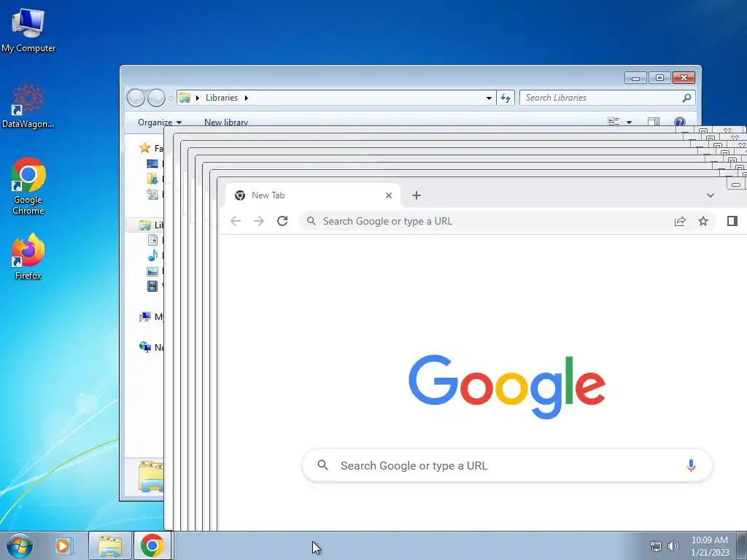Go back in Chrome
Screen dimensions: 747x560
[236, 221]
